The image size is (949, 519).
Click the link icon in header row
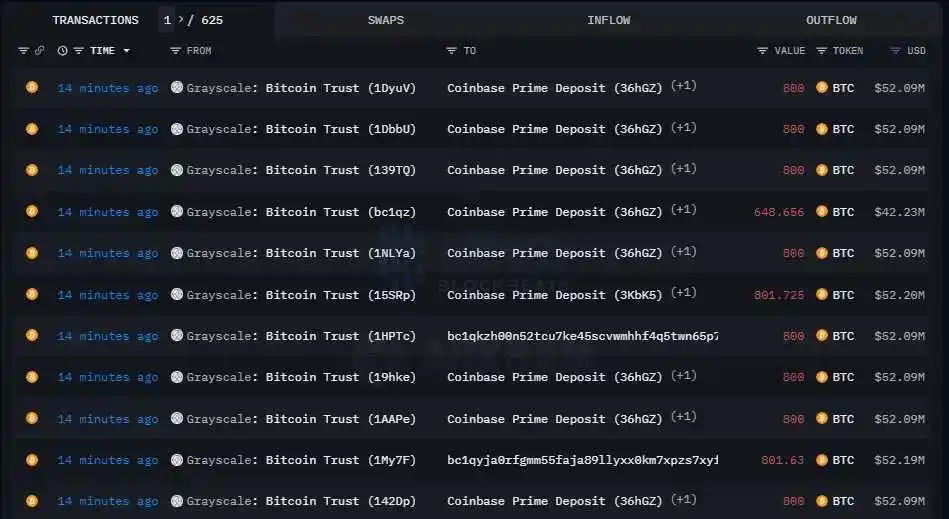[x=39, y=51]
